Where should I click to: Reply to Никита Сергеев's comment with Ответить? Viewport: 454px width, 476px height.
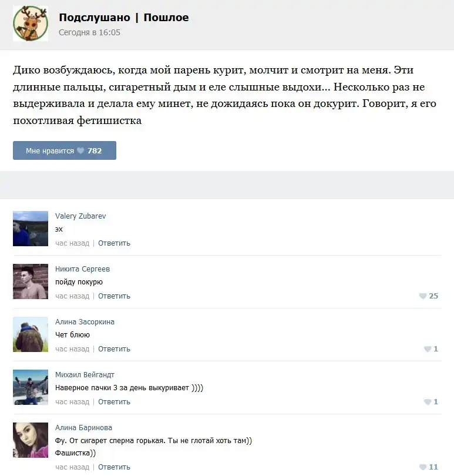[114, 296]
